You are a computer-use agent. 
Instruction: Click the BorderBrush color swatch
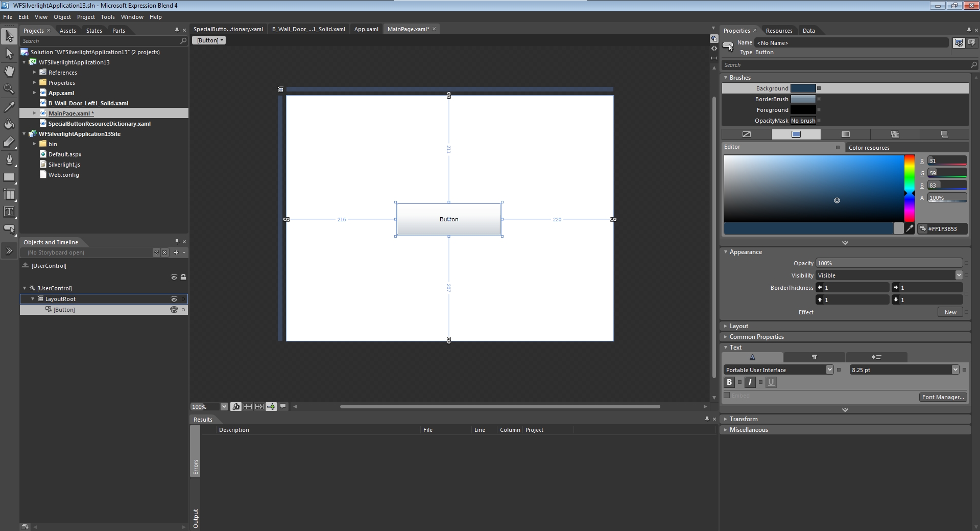803,99
